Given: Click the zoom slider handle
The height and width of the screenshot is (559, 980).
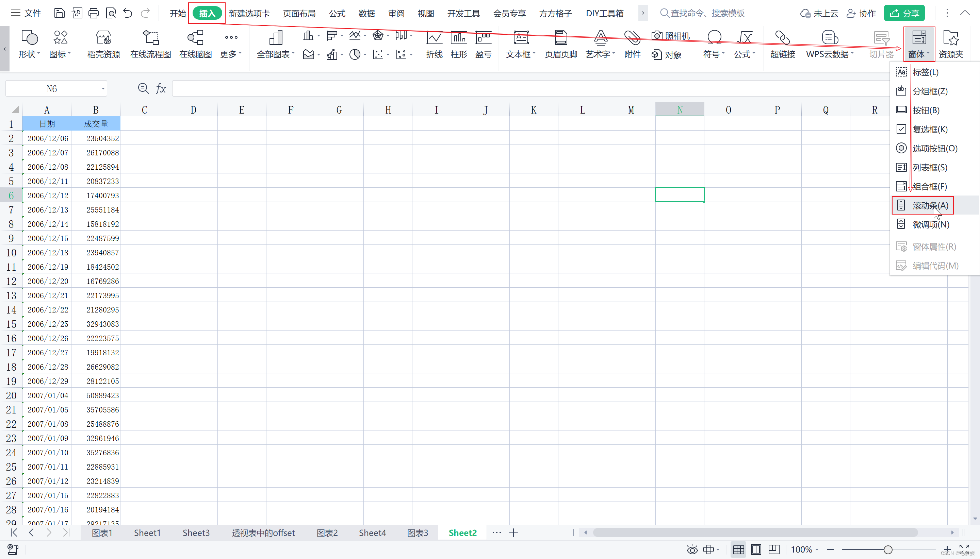Looking at the screenshot, I should (x=888, y=549).
